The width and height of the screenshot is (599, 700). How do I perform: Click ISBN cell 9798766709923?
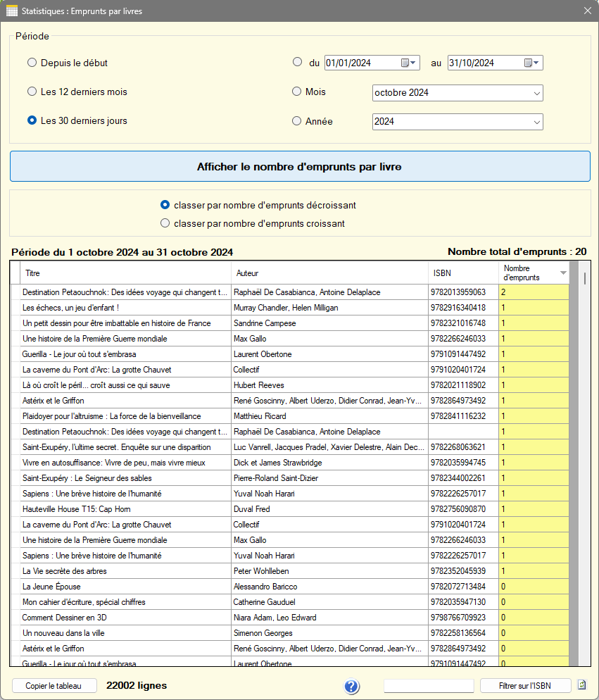(463, 618)
